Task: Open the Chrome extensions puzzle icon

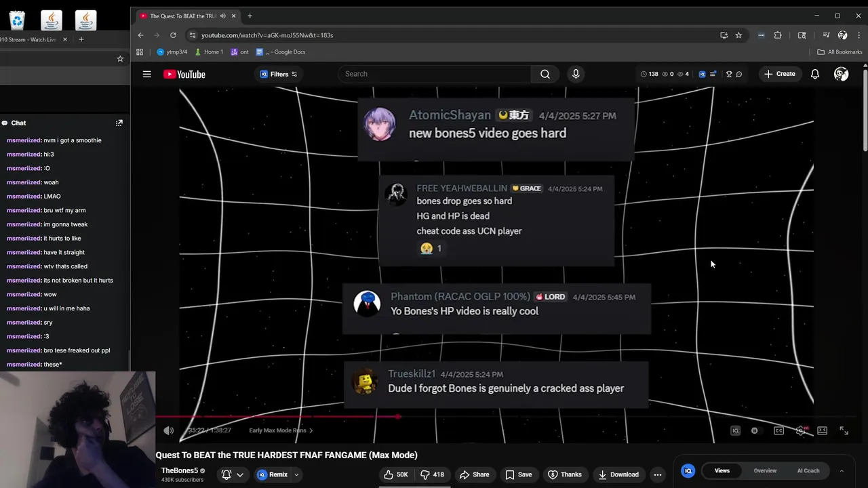Action: pos(778,35)
